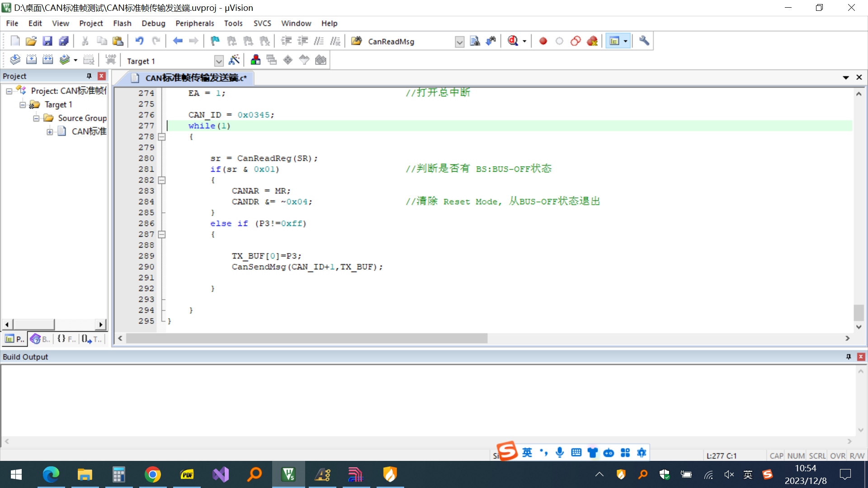This screenshot has width=868, height=488.
Task: Open the Peripherals menu
Action: click(194, 23)
